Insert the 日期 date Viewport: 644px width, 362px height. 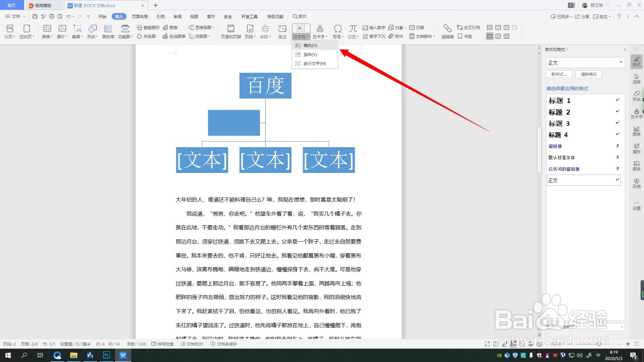pyautogui.click(x=417, y=27)
